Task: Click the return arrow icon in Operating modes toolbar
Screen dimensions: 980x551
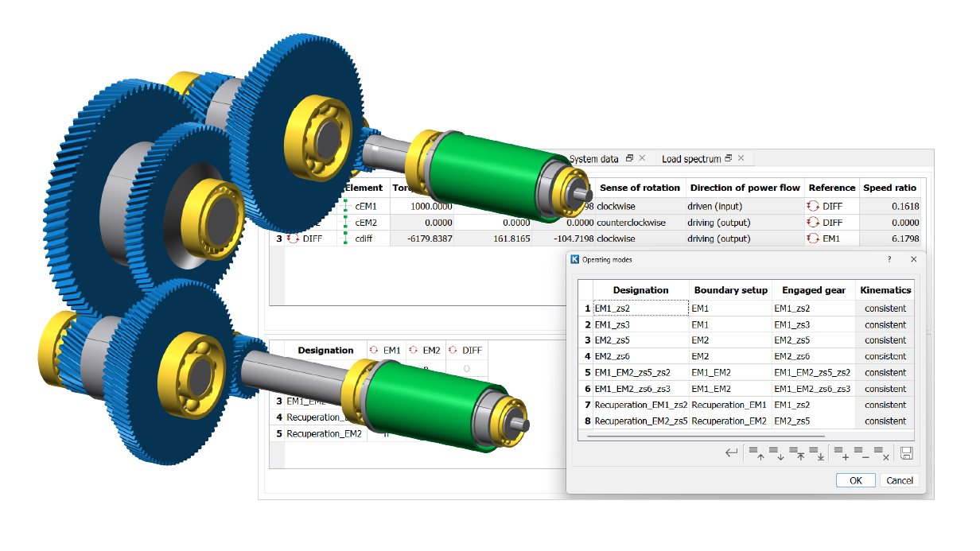Action: pos(730,452)
